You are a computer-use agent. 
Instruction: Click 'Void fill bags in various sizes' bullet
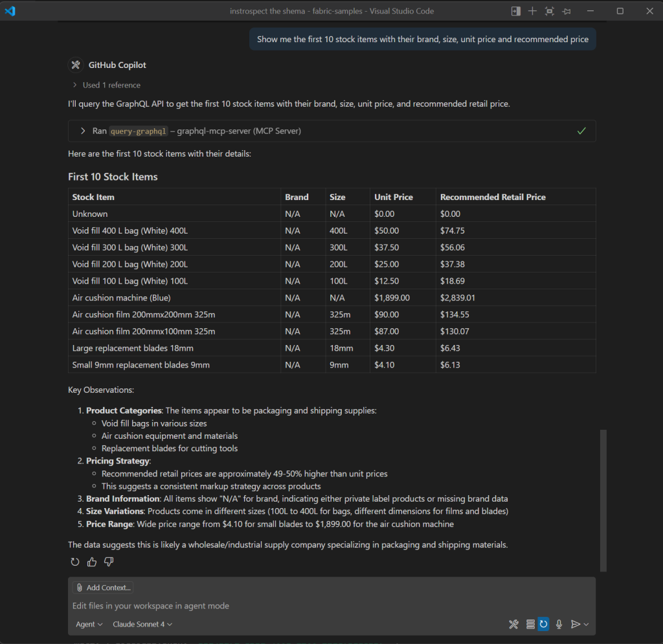tap(154, 423)
